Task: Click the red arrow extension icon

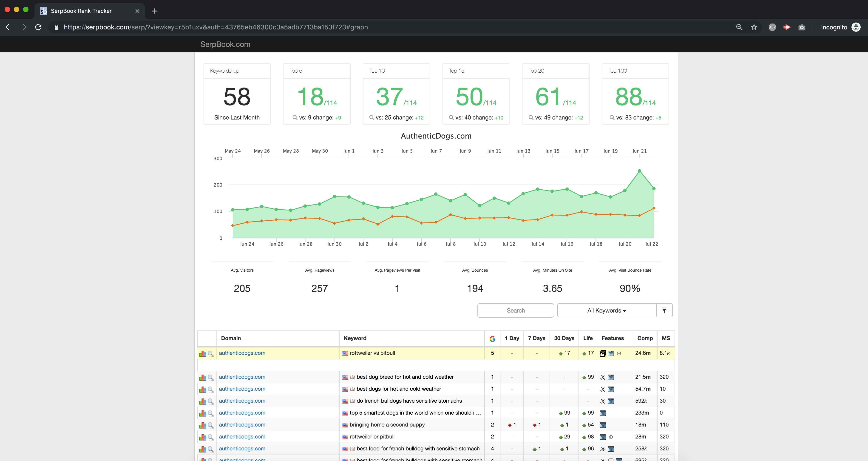Action: pyautogui.click(x=787, y=27)
